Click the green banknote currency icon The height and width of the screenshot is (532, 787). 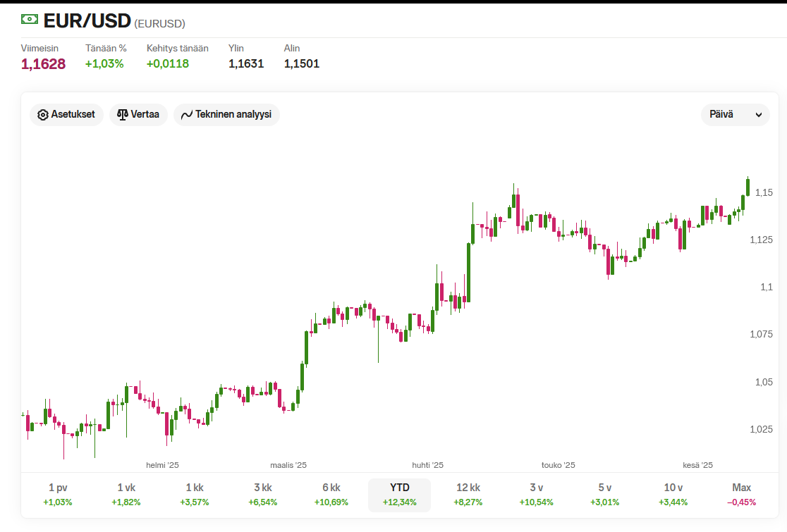coord(29,19)
